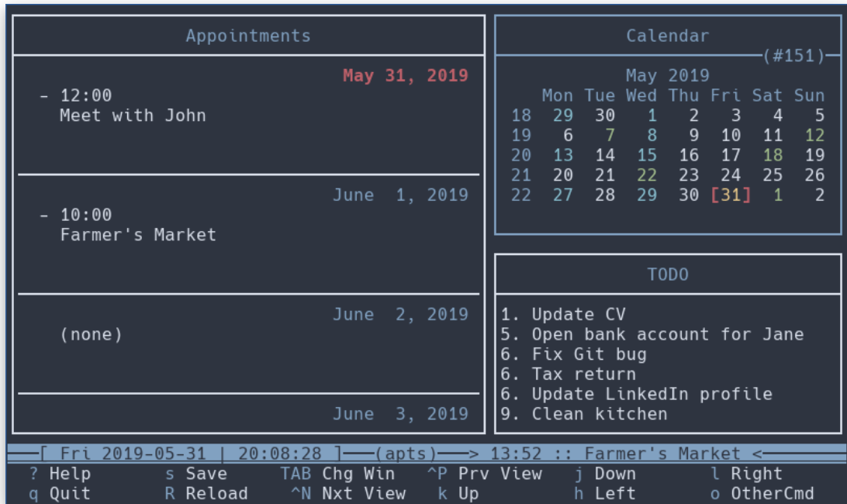This screenshot has width=847, height=504.
Task: Select highlighted day 31 in calendar
Action: [x=731, y=195]
